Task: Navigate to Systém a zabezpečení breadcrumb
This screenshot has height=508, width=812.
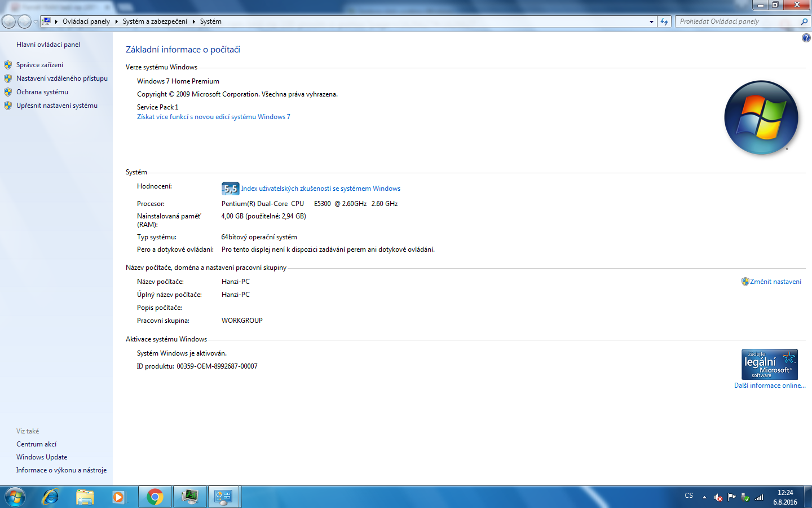Action: 155,21
